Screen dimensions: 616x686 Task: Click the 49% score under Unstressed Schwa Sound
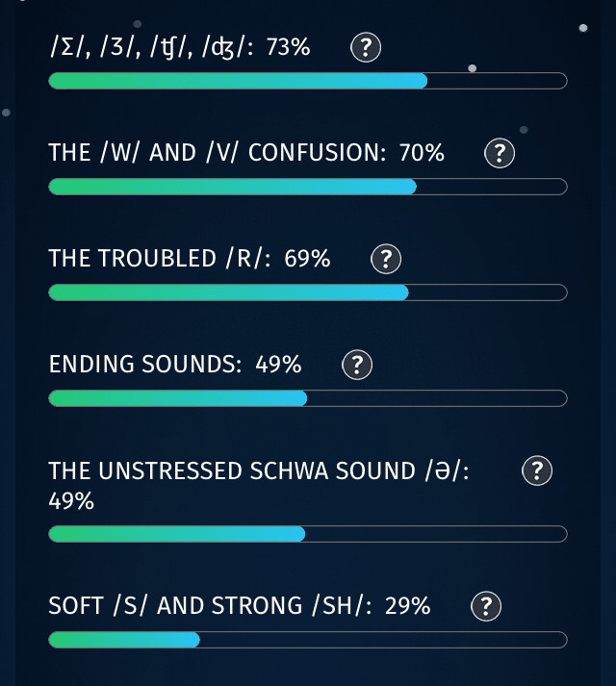tap(71, 500)
